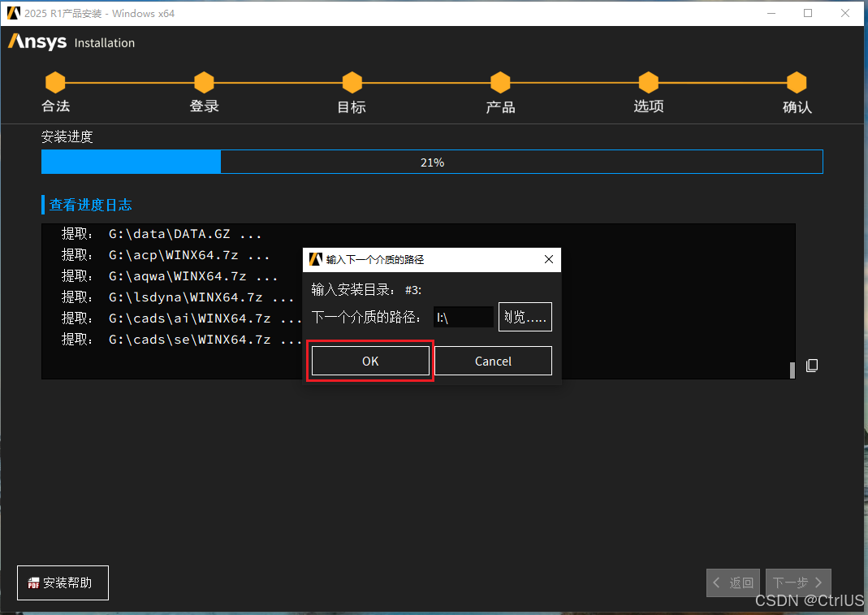Image resolution: width=868 pixels, height=615 pixels.
Task: Select log line G:\lsdyna\WINX64.7z
Action: (178, 297)
